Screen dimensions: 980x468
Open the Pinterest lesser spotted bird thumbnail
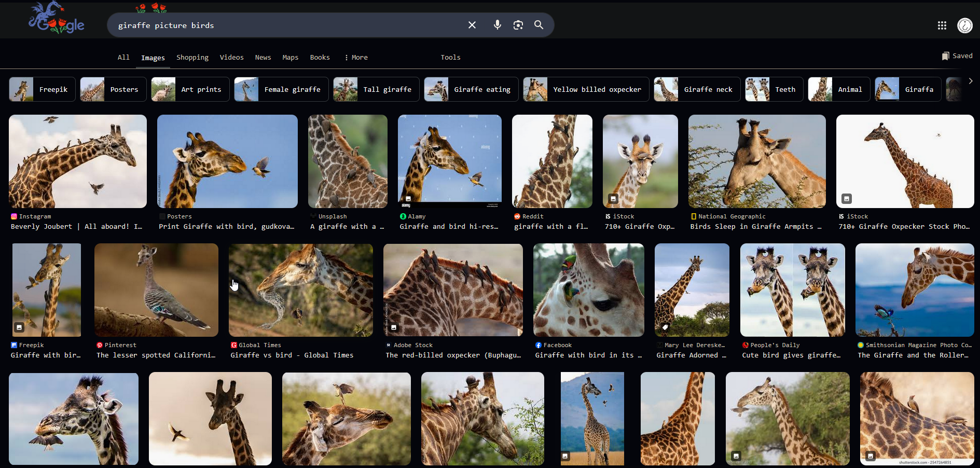(x=156, y=290)
